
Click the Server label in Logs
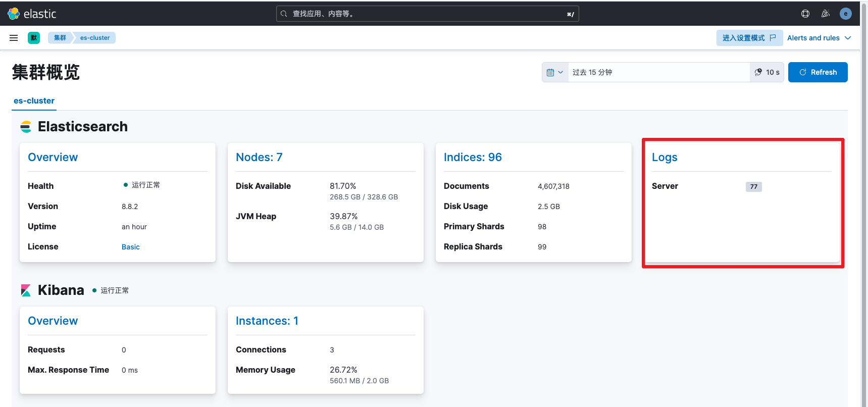coord(665,186)
